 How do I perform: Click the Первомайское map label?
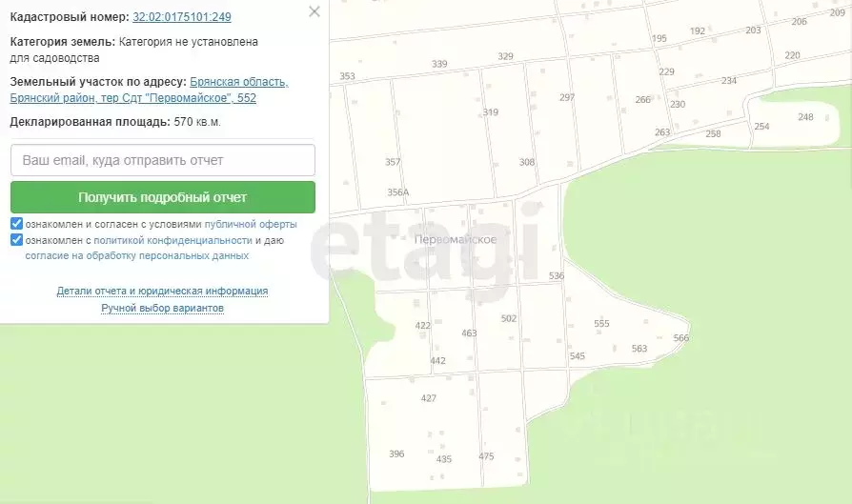pyautogui.click(x=456, y=239)
